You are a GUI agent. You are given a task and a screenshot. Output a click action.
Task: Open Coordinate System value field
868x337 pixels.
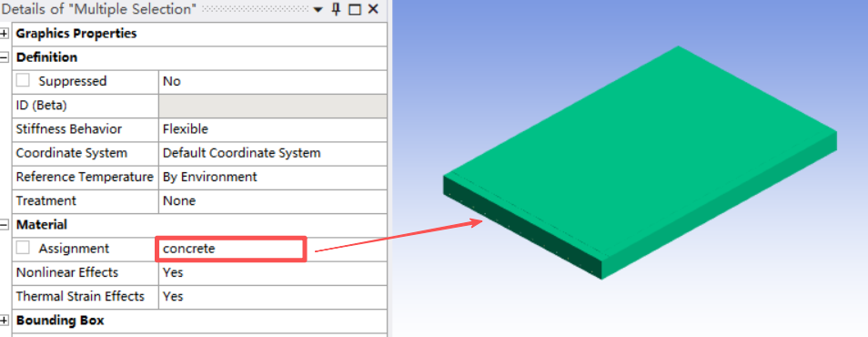point(273,153)
